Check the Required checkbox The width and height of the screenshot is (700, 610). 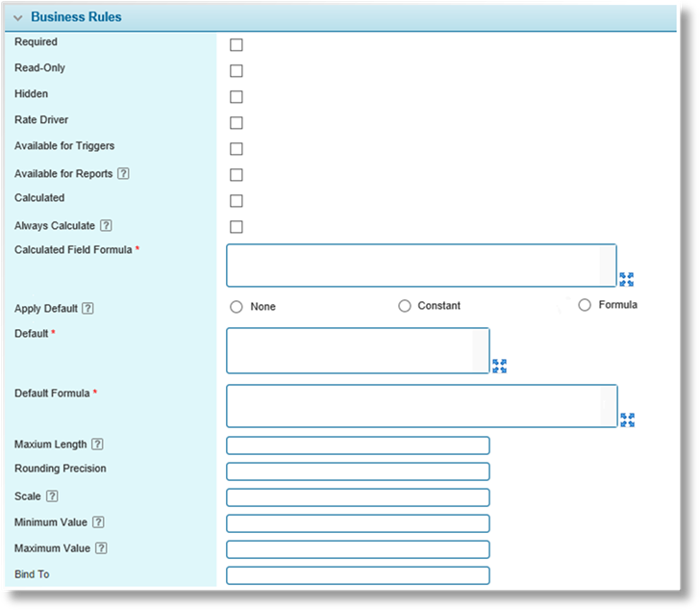pos(237,44)
